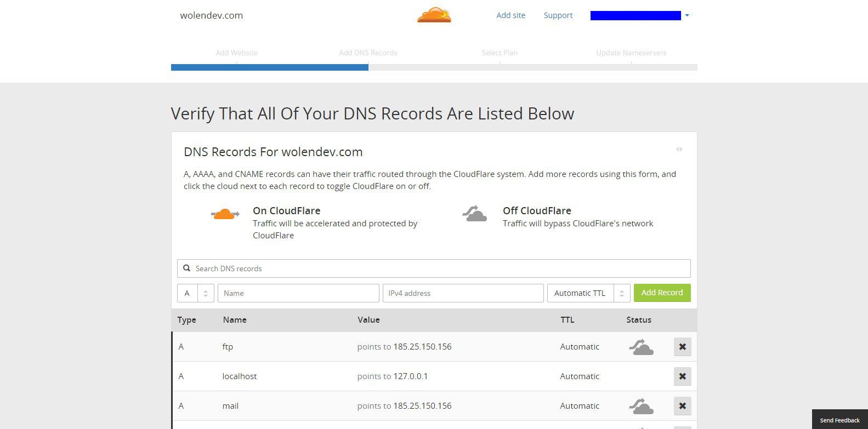Go to the Add Website step

click(236, 53)
